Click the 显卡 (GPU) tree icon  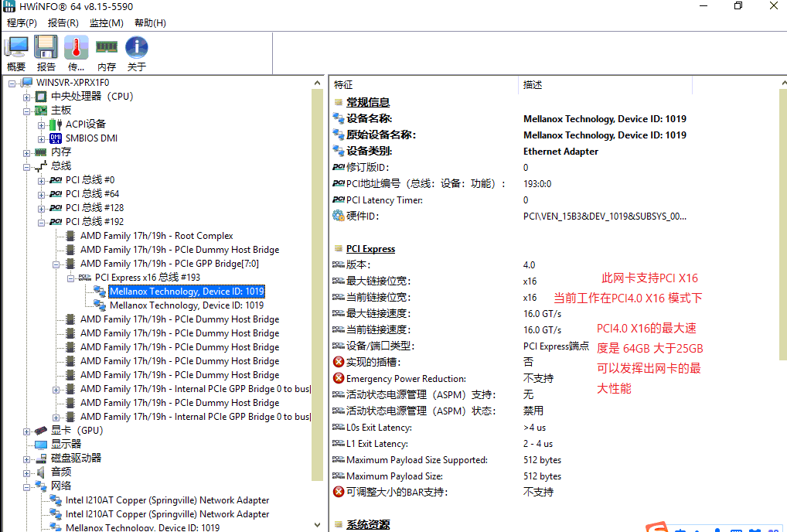41,431
